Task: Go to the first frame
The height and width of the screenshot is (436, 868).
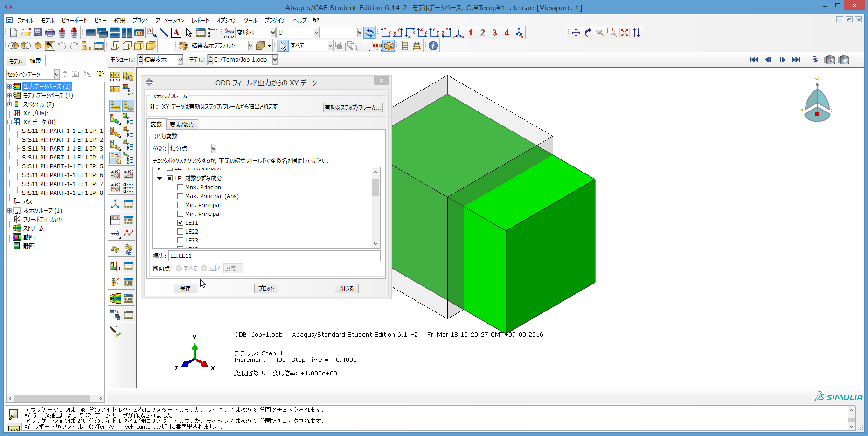Action: tap(754, 60)
